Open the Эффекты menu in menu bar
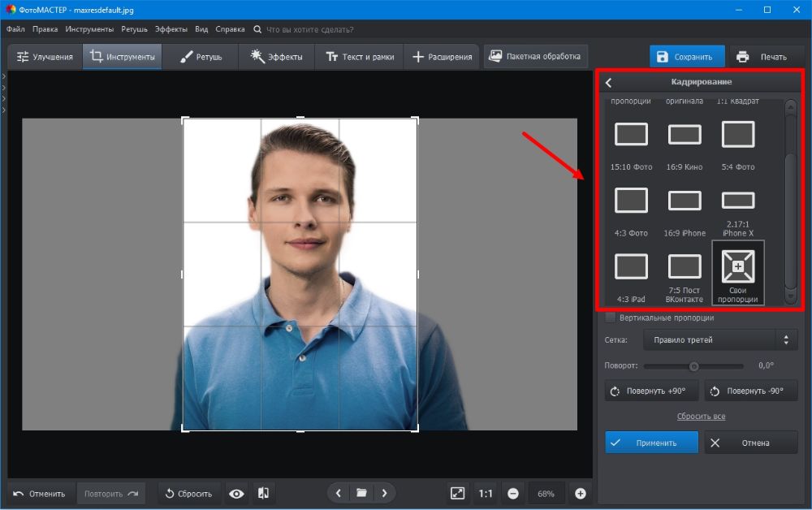The height and width of the screenshot is (510, 812). (171, 29)
